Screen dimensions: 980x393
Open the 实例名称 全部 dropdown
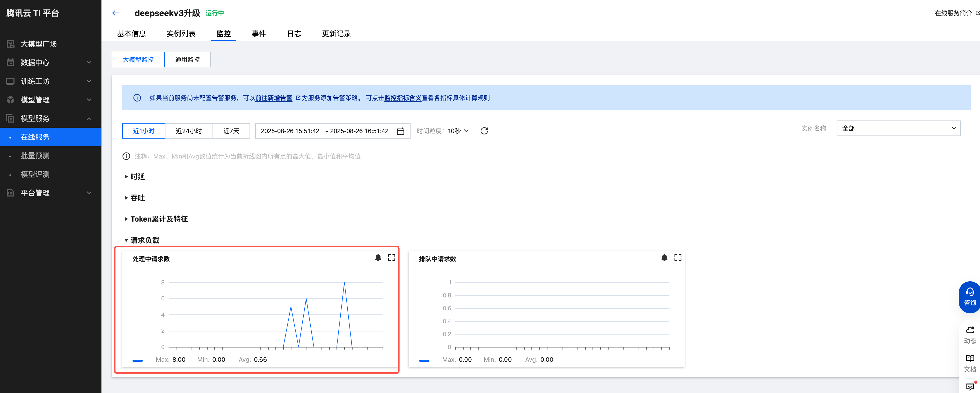898,129
